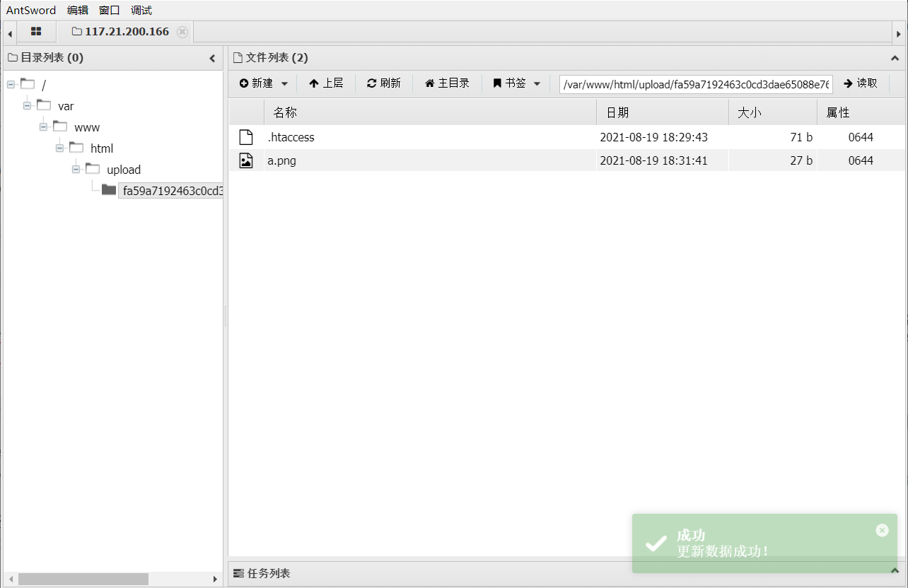This screenshot has height=588, width=908.
Task: Collapse the root / tree node
Action: pyautogui.click(x=11, y=84)
